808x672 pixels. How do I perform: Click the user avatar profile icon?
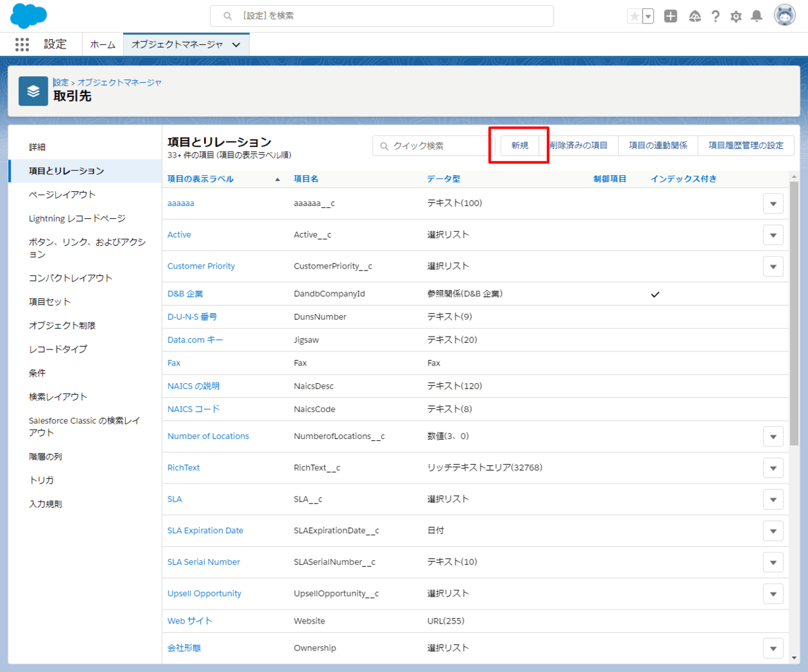coord(784,15)
